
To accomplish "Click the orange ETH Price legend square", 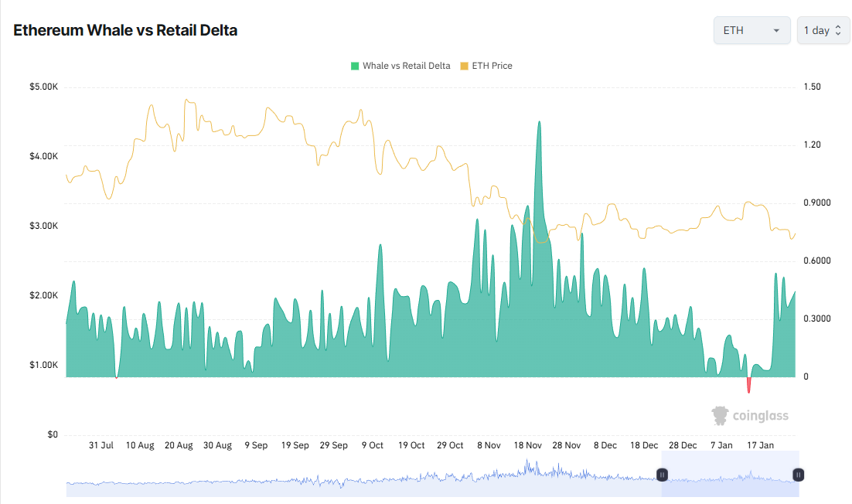I will 464,66.
